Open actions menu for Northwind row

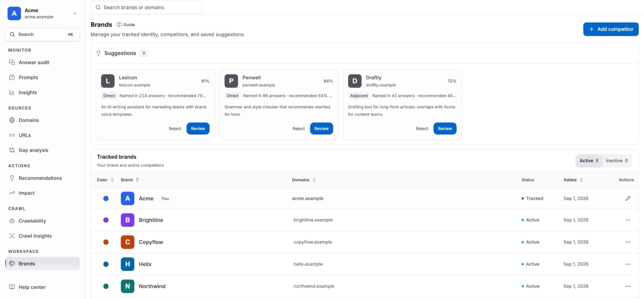point(628,286)
